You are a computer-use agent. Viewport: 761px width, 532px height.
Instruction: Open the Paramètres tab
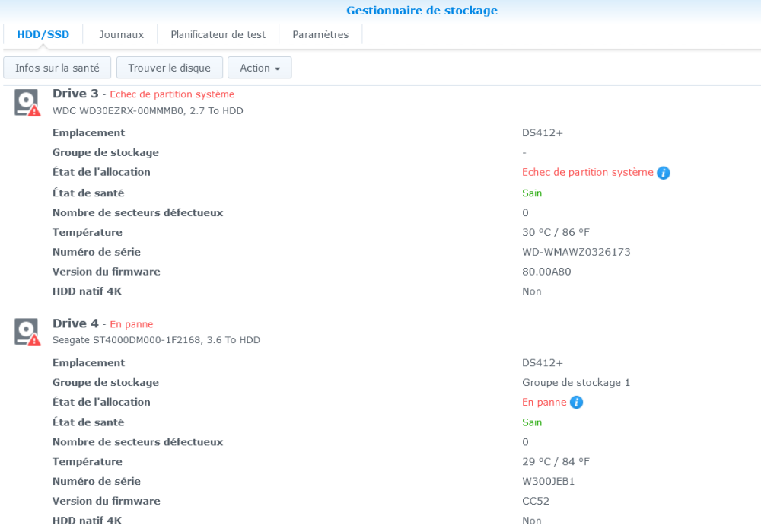click(320, 34)
